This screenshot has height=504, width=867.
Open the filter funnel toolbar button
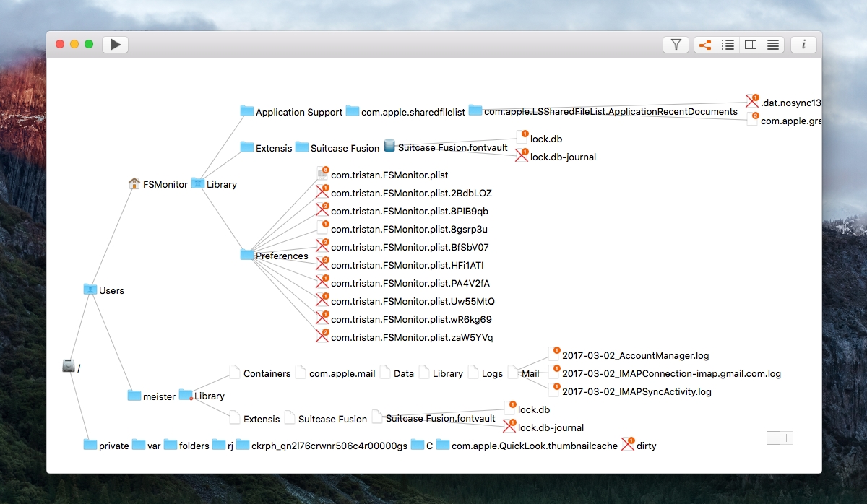tap(676, 45)
